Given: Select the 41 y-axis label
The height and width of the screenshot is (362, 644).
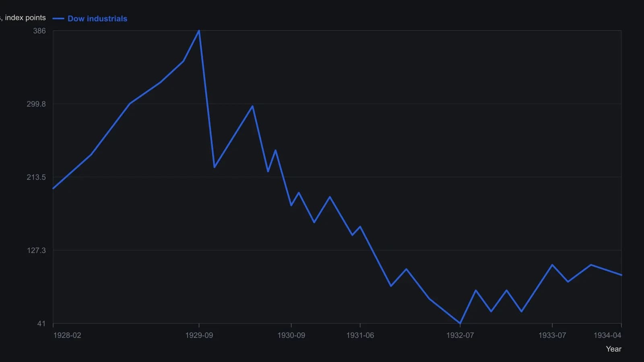Looking at the screenshot, I should [41, 324].
